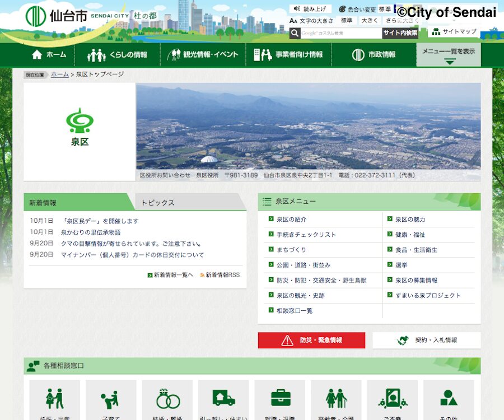The width and height of the screenshot is (504, 420).
Task: Click the Sendai City logo
Action: point(56,15)
